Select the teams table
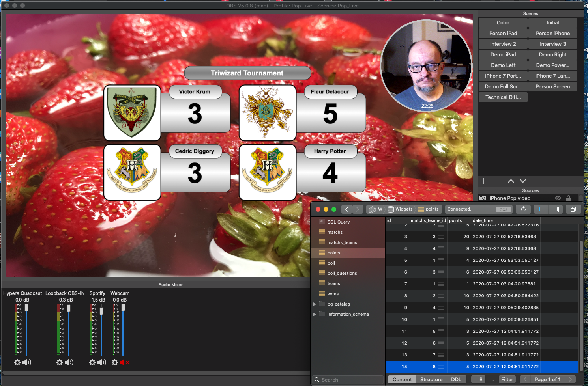Screen dimensions: 588x386 [348, 283]
